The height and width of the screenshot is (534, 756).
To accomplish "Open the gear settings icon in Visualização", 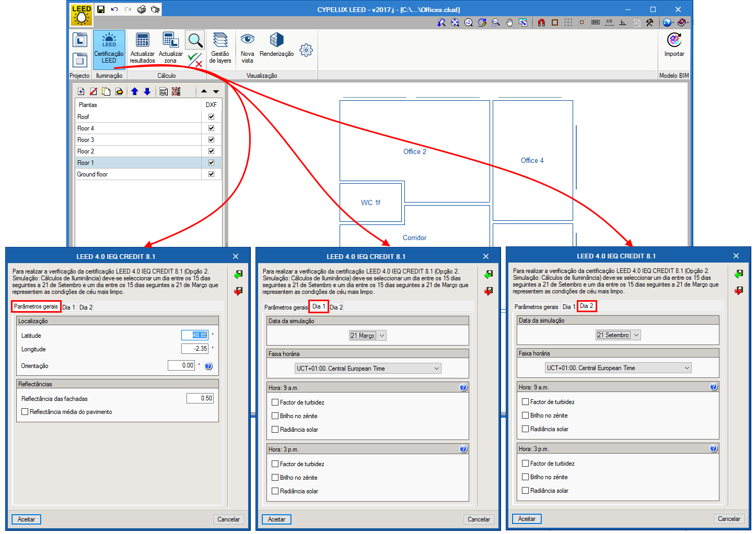I will click(306, 50).
